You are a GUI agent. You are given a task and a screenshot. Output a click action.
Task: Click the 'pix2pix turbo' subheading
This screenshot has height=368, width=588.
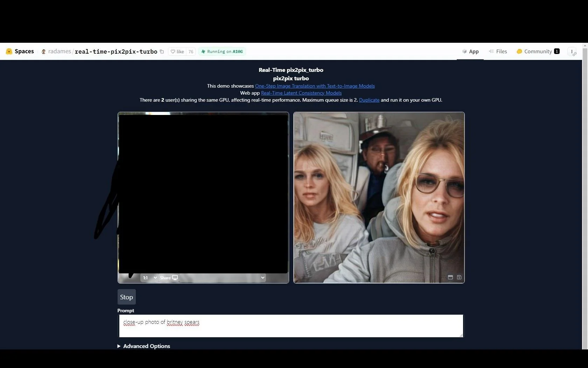(x=291, y=78)
